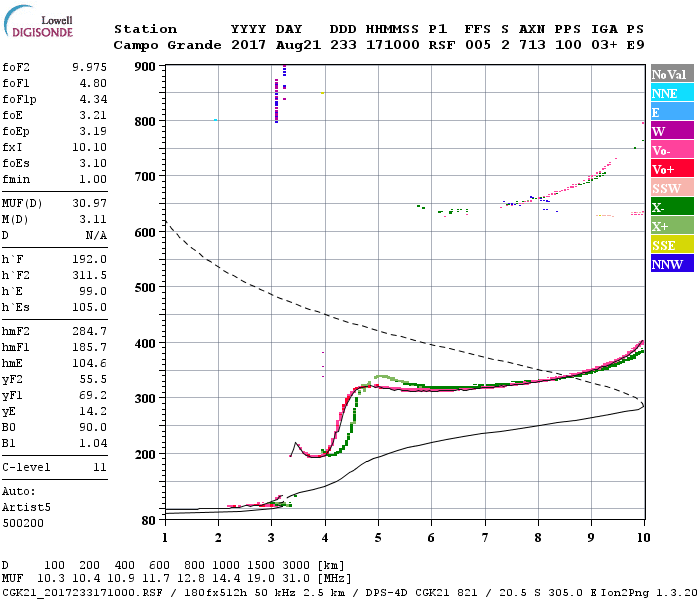
Task: Click the C-level value 11
Action: (100, 467)
